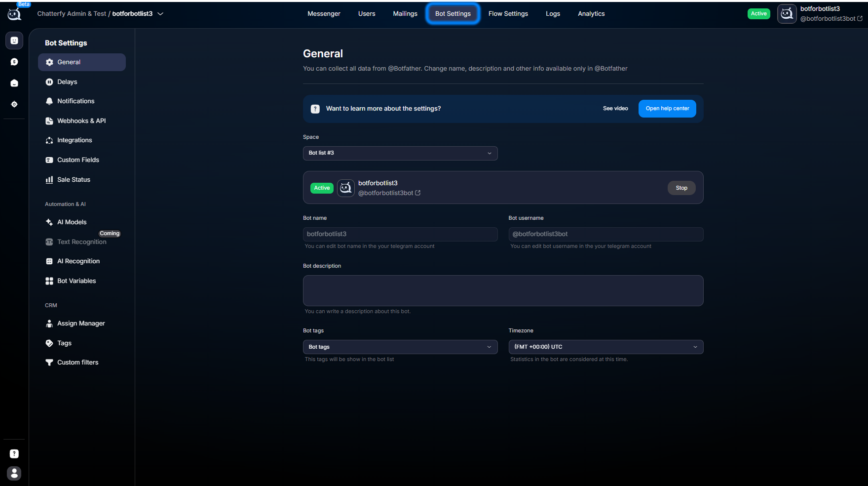Open the target icon in left rail
Image resolution: width=868 pixels, height=486 pixels.
(x=14, y=104)
